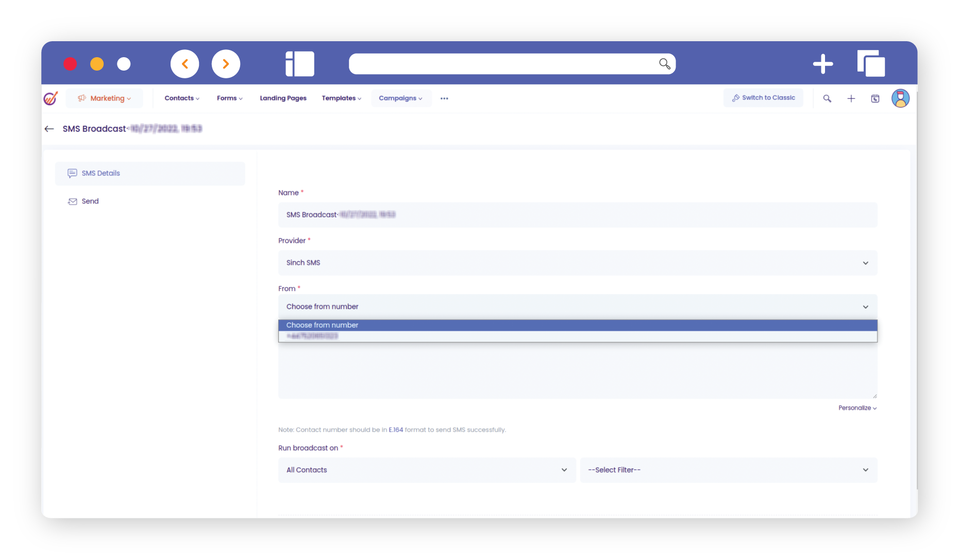This screenshot has height=560, width=959.
Task: Expand the Select Filter dropdown
Action: click(728, 470)
